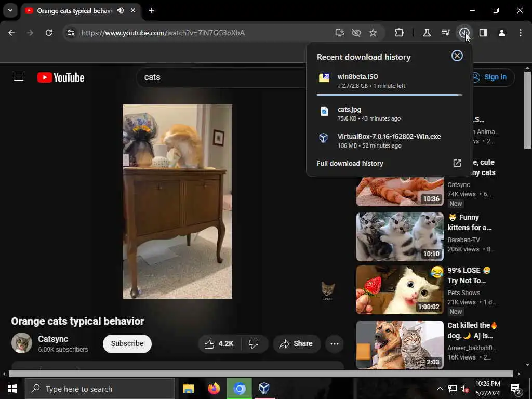Click the Share button

point(297,344)
